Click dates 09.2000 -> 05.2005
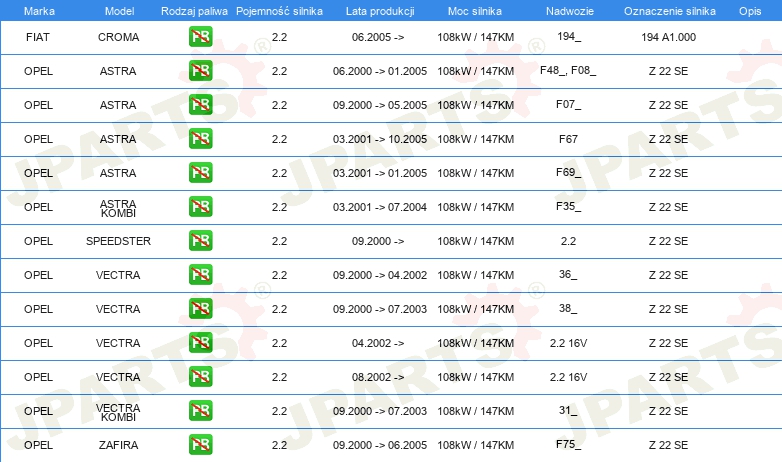The height and width of the screenshot is (462, 782). [x=380, y=105]
